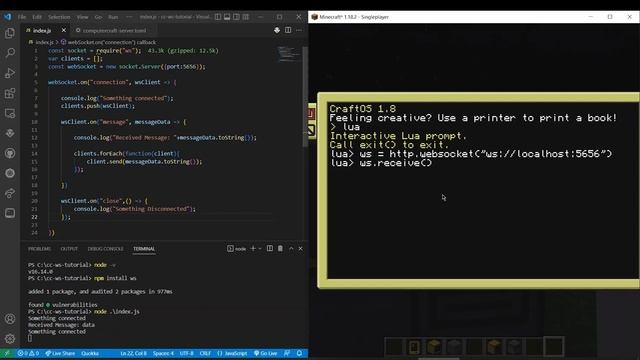The image size is (640, 360).
Task: Toggle secondary sidebar layout icon in title bar
Action: [236, 17]
